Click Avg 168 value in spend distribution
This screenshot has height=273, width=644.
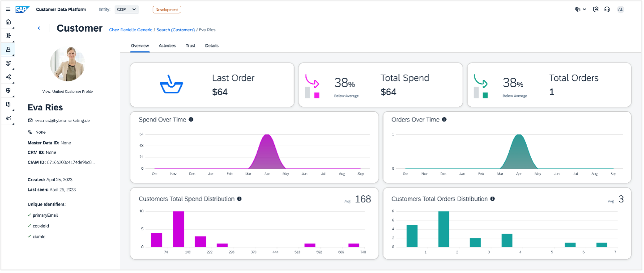363,199
